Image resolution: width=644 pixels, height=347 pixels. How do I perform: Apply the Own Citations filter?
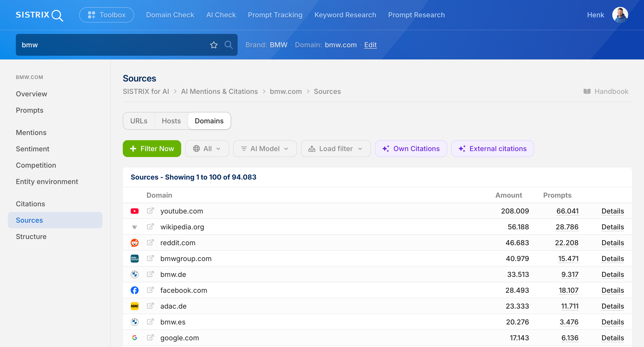[x=411, y=149]
